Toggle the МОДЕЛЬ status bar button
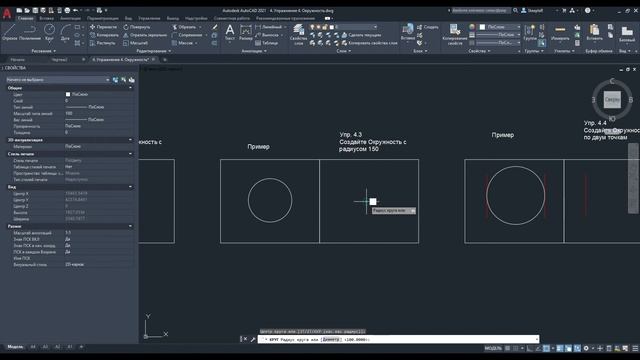This screenshot has width=640, height=360. click(493, 348)
